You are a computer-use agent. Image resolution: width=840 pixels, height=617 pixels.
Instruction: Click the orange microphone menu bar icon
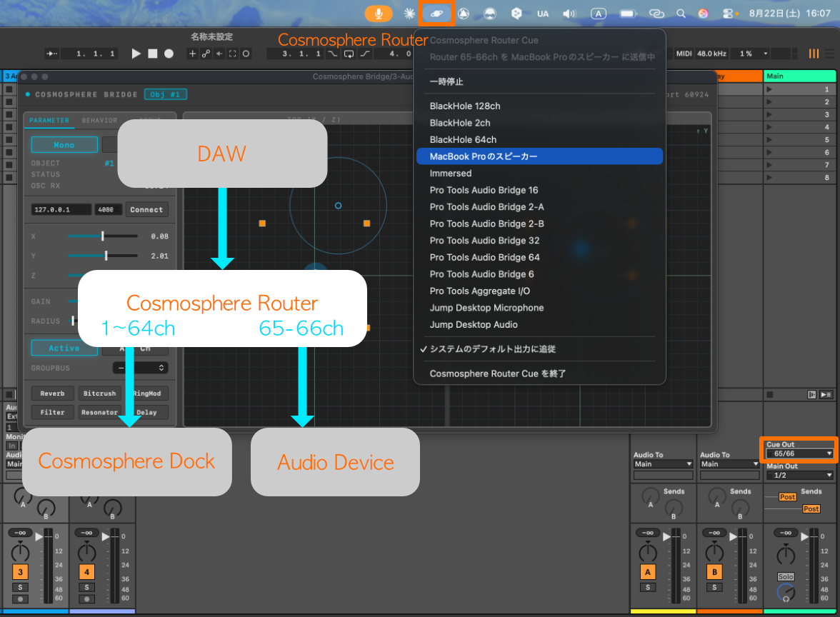[379, 14]
